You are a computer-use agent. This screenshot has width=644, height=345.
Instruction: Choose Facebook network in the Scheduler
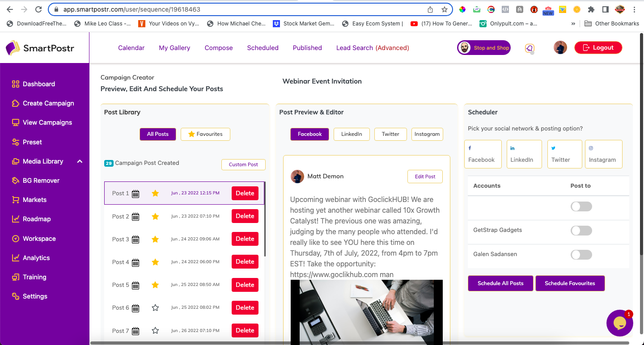tap(483, 154)
